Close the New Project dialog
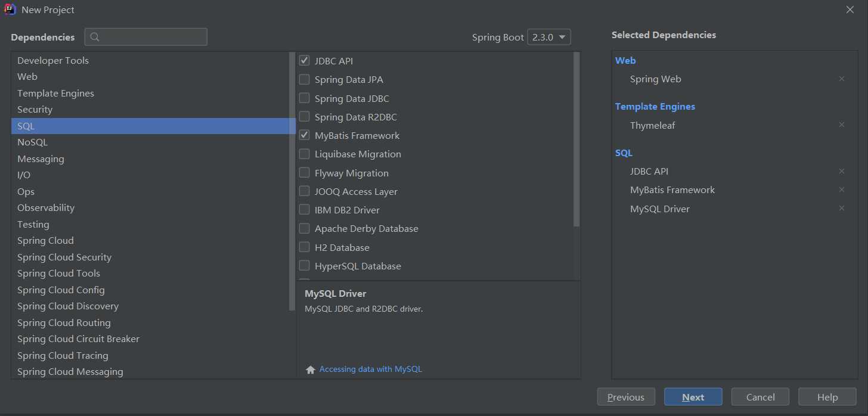This screenshot has height=416, width=868. 850,10
